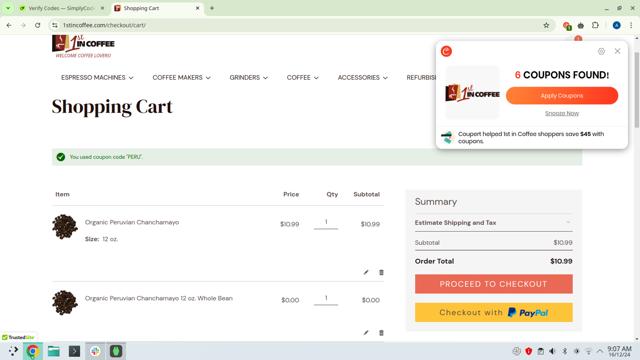640x360 pixels.
Task: Click the free Whole Bean product thumbnail
Action: click(x=65, y=302)
